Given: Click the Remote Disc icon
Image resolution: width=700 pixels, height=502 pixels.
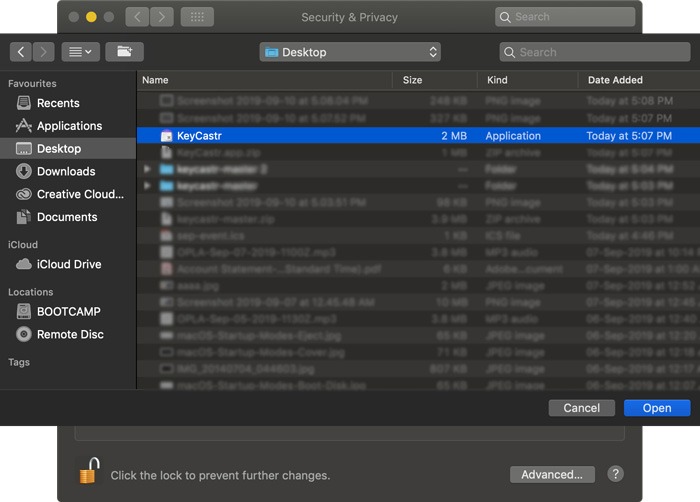Looking at the screenshot, I should (x=24, y=335).
